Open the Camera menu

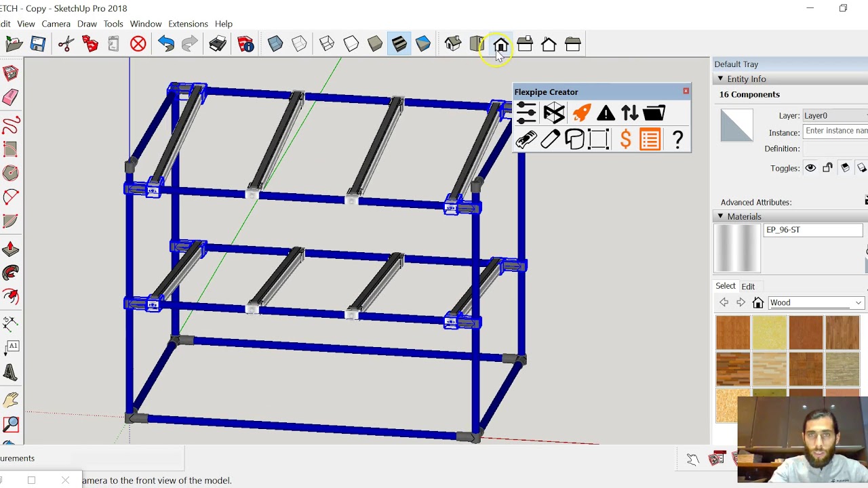(56, 24)
